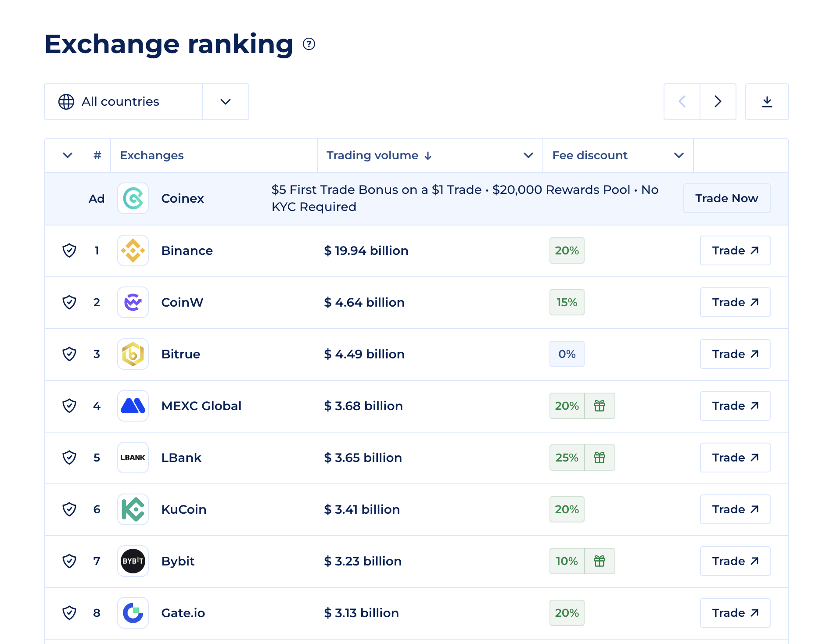
Task: Click the gift icon in MEXC Global row
Action: click(600, 406)
